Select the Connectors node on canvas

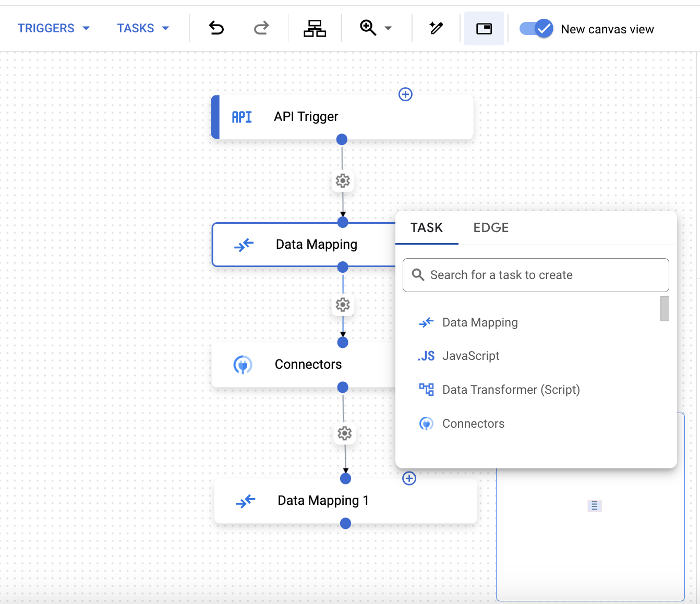tap(304, 365)
